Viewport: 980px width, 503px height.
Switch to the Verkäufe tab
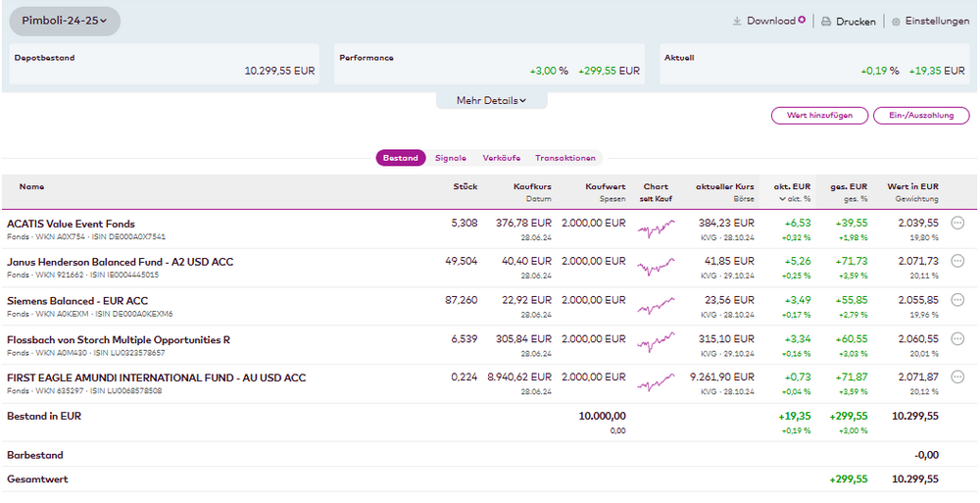pyautogui.click(x=501, y=158)
